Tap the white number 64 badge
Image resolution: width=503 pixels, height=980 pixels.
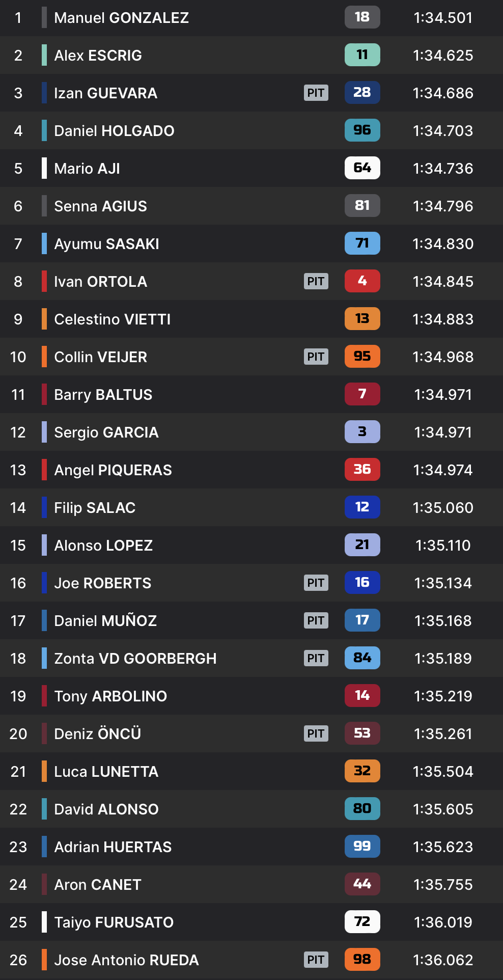(362, 168)
